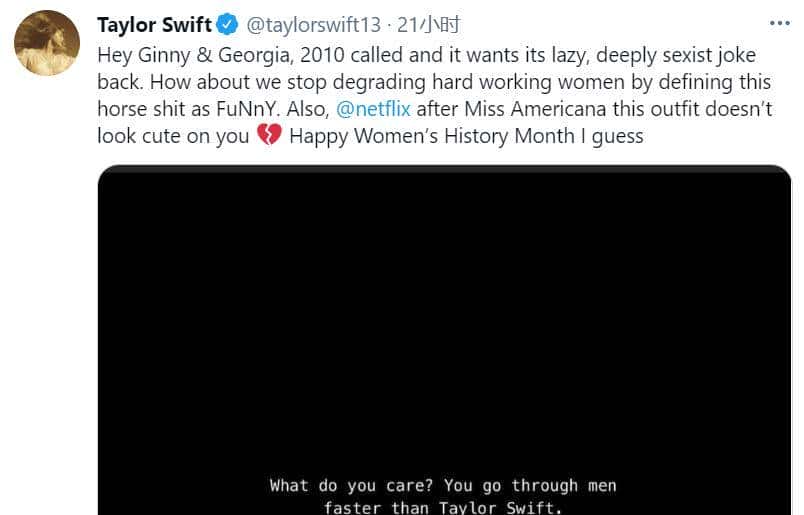Viewport: 804px width, 515px height.
Task: Click the blue verified badge
Action: (x=229, y=25)
